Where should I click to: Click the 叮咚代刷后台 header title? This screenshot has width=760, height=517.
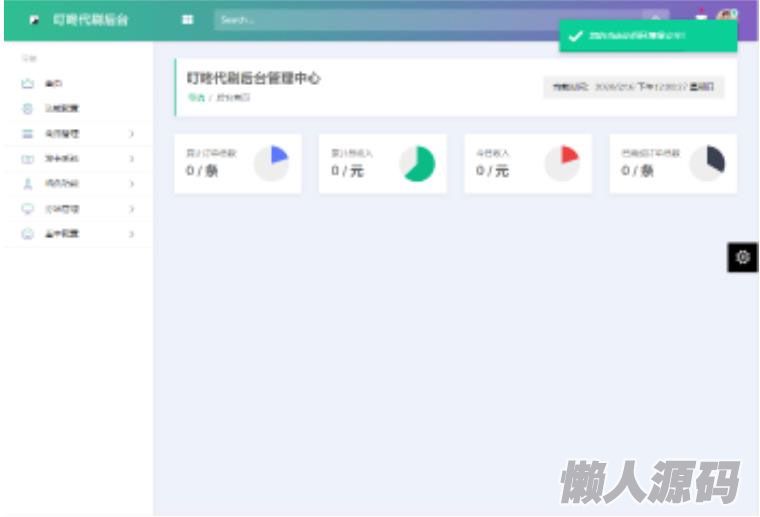tap(91, 20)
